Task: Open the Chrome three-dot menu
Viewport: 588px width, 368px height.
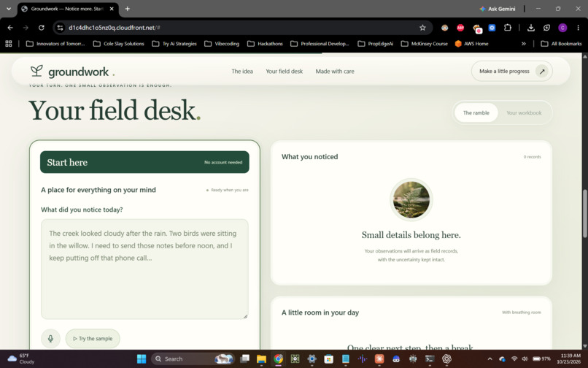Action: coord(578,28)
